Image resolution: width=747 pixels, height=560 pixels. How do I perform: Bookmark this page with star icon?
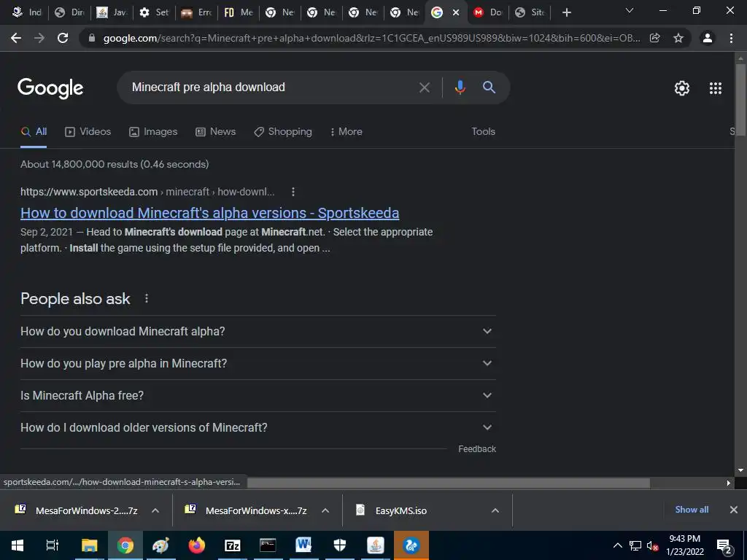tap(678, 38)
